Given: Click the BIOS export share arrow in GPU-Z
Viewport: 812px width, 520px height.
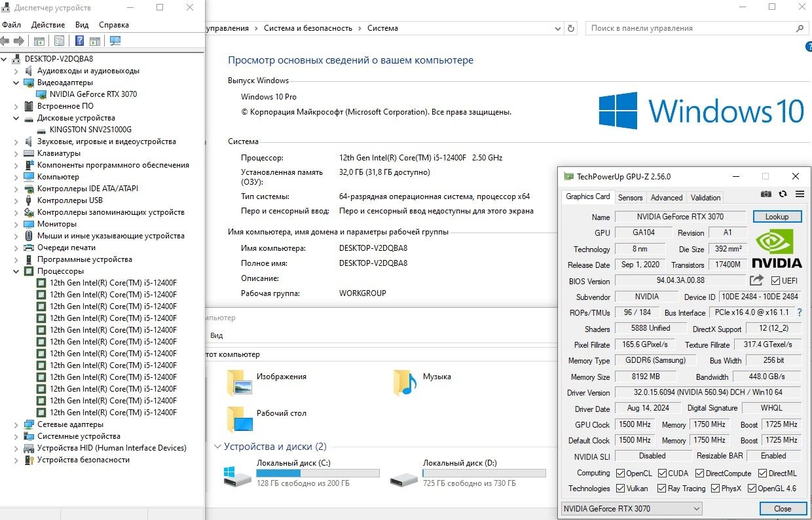Looking at the screenshot, I should 756,280.
